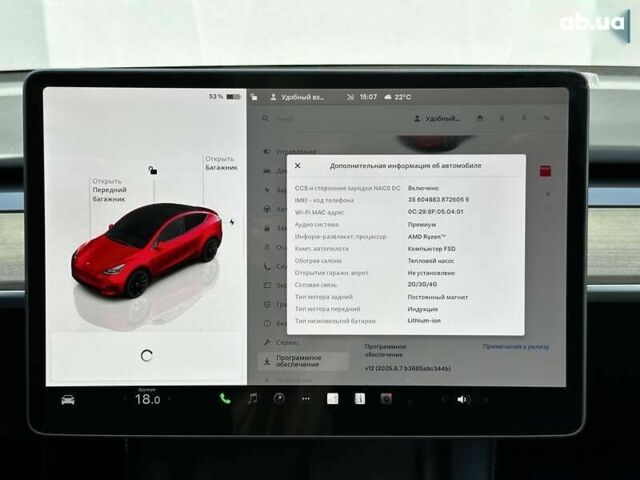Open the front trunk via Передний багажник
Screen dimensions: 640x480
pos(109,190)
